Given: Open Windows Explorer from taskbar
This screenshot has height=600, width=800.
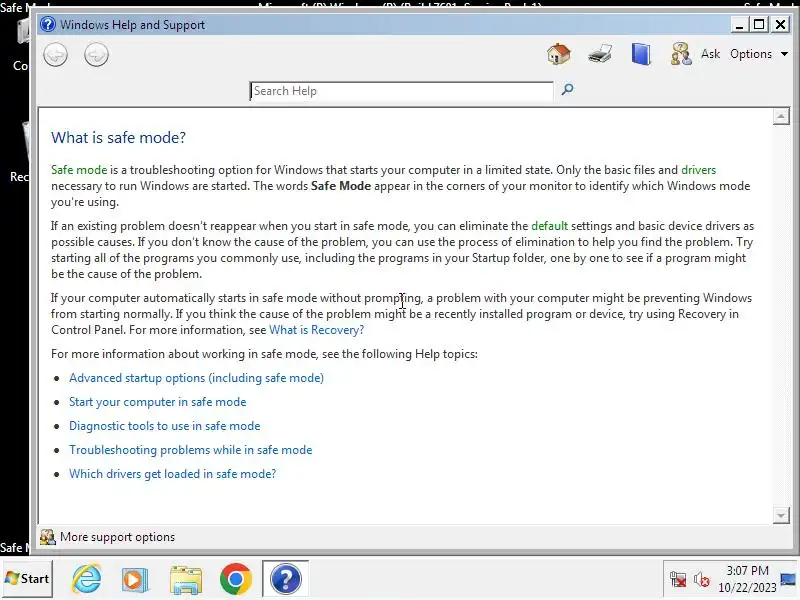Looking at the screenshot, I should (x=186, y=580).
